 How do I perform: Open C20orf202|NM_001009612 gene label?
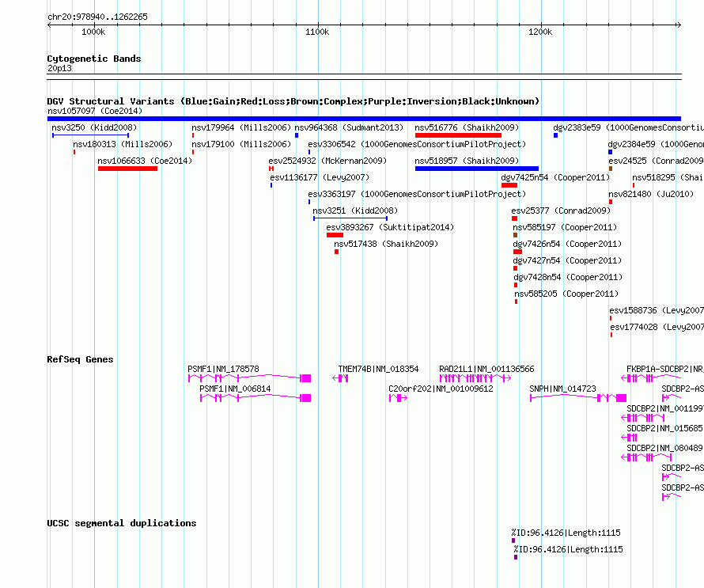tap(441, 389)
